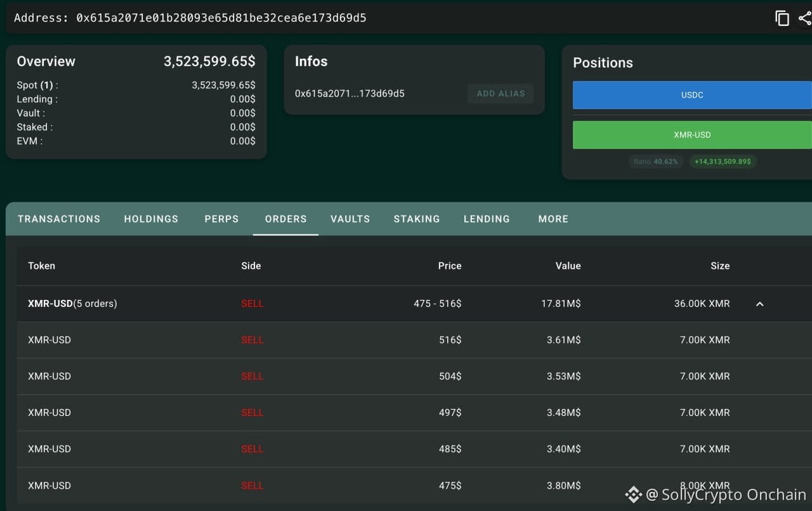The width and height of the screenshot is (812, 511).
Task: Click the Add Alias button
Action: tap(501, 93)
